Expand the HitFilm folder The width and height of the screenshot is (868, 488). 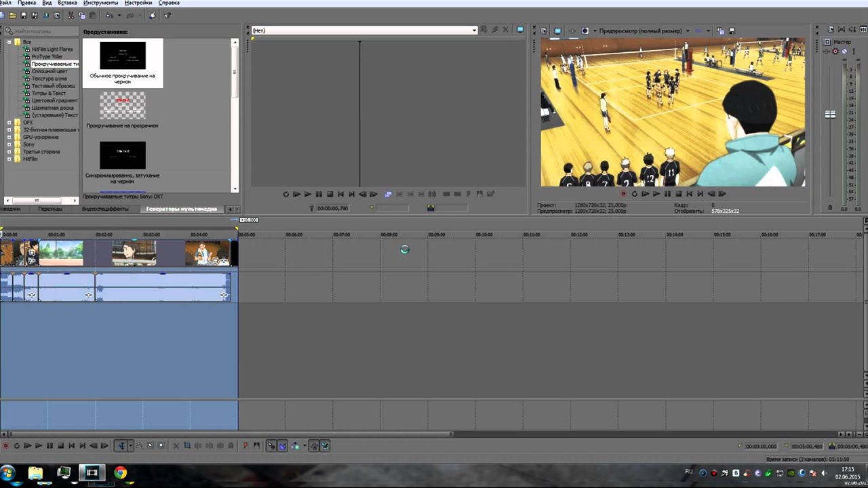(x=9, y=159)
